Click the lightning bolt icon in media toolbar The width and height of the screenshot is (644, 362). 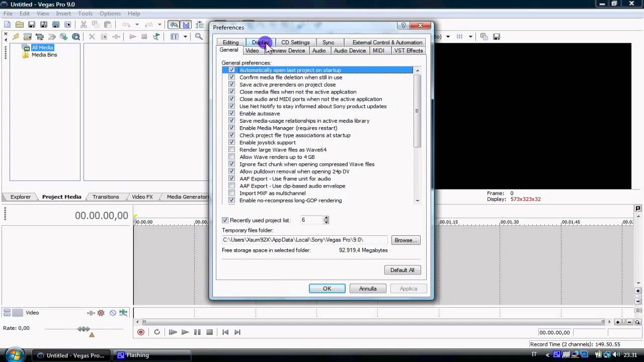16,37
